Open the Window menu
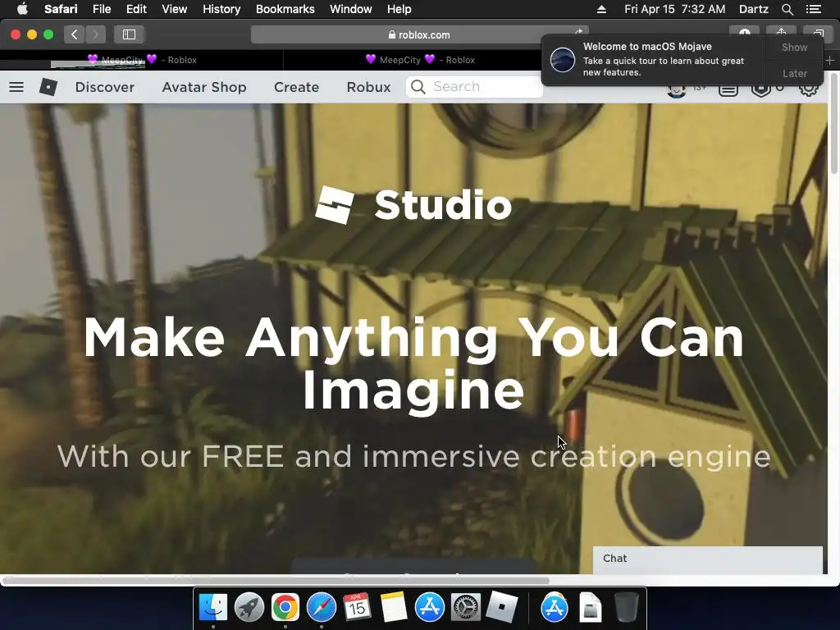Screen dimensions: 840x630 [x=351, y=9]
